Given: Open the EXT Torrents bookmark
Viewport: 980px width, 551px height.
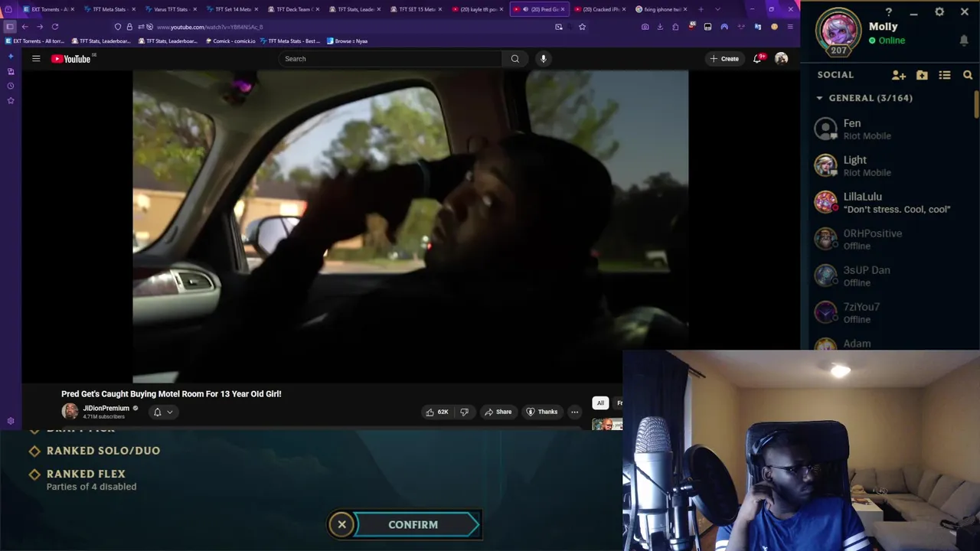Looking at the screenshot, I should pyautogui.click(x=34, y=41).
